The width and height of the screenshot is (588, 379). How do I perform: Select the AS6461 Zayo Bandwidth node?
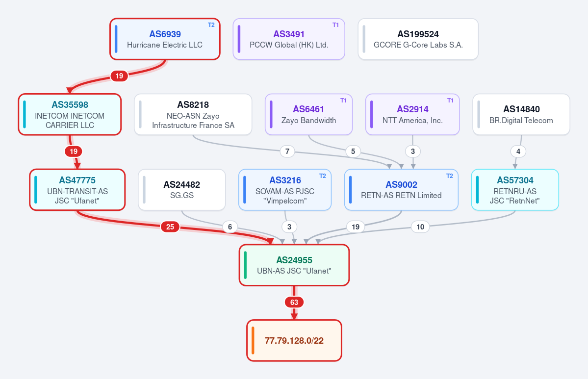[x=308, y=114]
